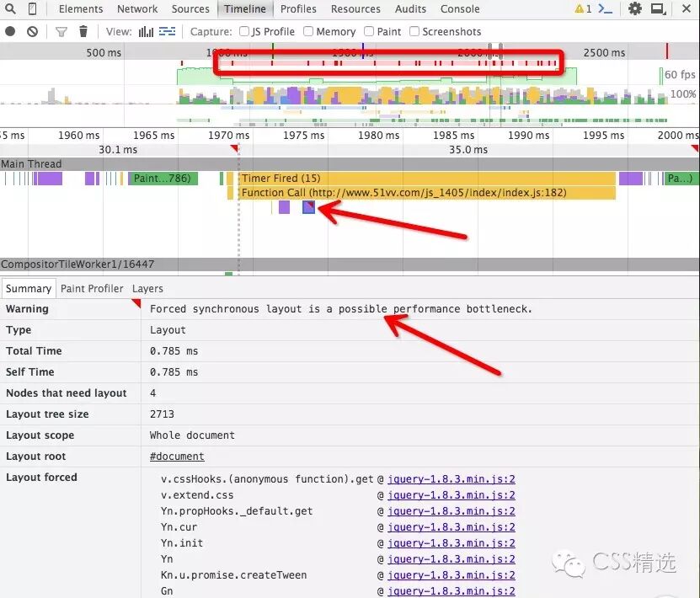The height and width of the screenshot is (598, 700).
Task: Open the Console tab
Action: 460,9
